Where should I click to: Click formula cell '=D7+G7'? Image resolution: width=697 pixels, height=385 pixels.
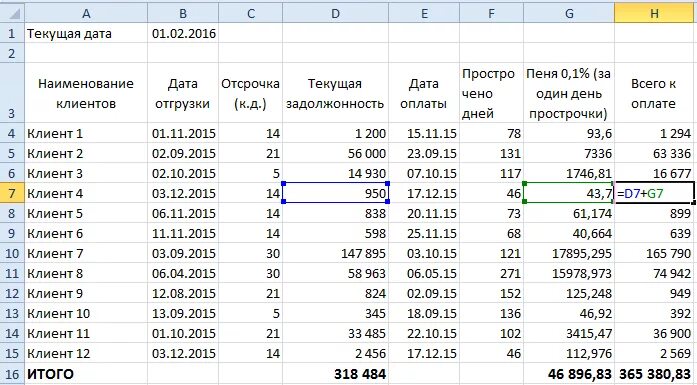pos(654,193)
